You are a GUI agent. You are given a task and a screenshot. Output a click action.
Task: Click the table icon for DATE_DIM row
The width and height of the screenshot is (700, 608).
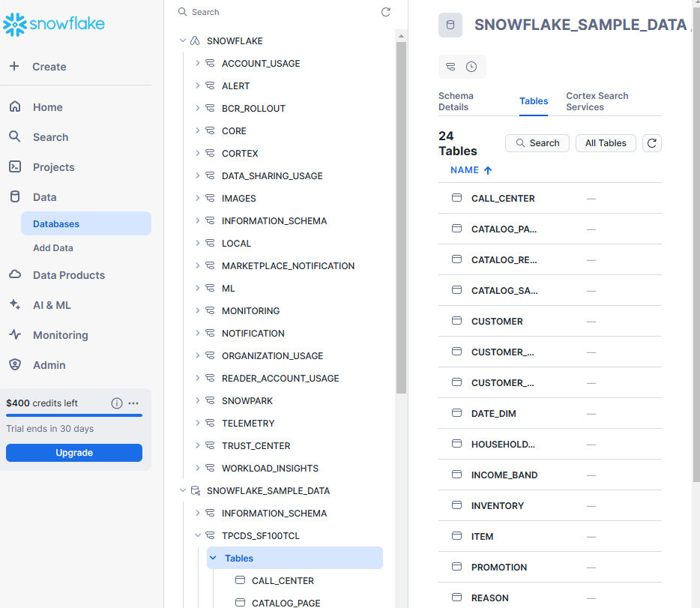[x=456, y=413]
